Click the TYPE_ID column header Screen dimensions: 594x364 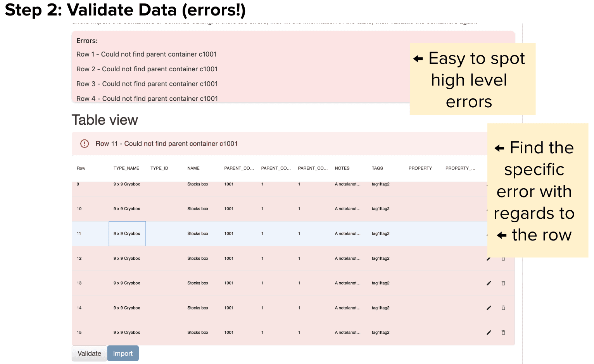click(159, 168)
